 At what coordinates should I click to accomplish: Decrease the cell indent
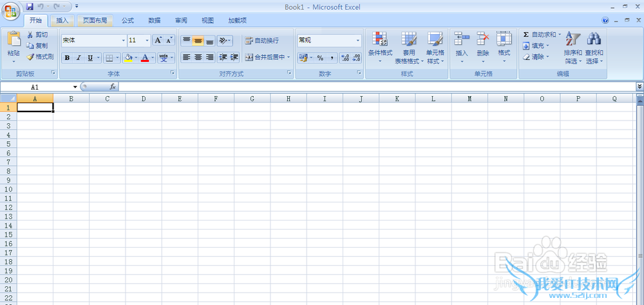point(223,57)
